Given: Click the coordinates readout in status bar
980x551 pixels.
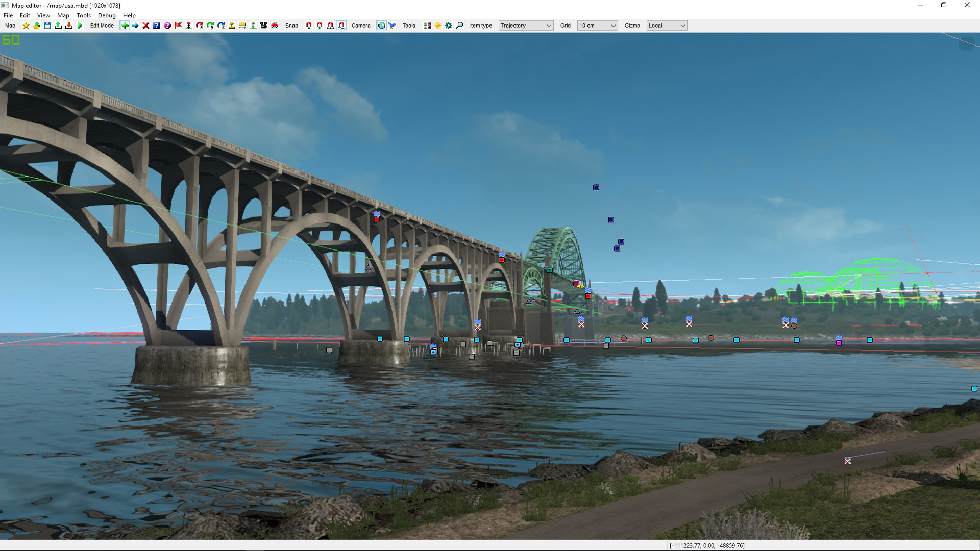Looking at the screenshot, I should (x=707, y=546).
